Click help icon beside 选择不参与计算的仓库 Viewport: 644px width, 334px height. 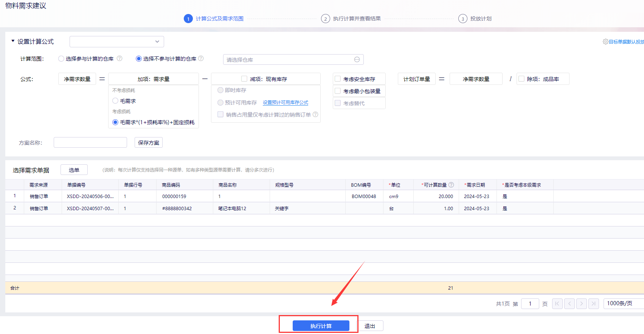[x=201, y=58]
